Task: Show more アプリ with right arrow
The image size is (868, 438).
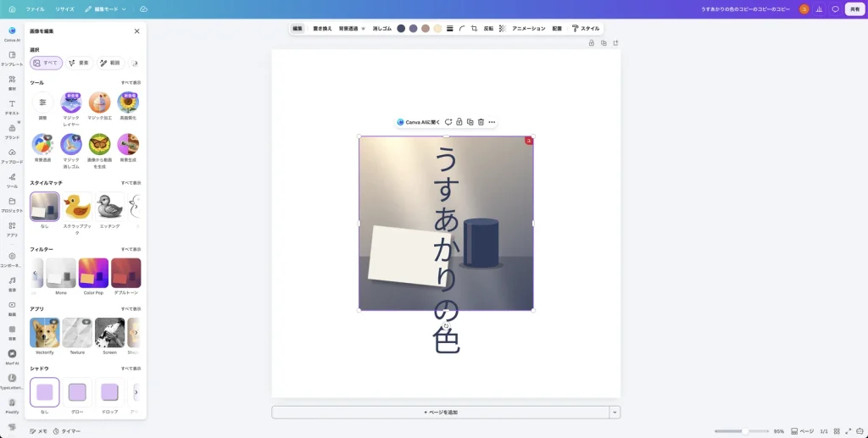Action: coord(136,332)
